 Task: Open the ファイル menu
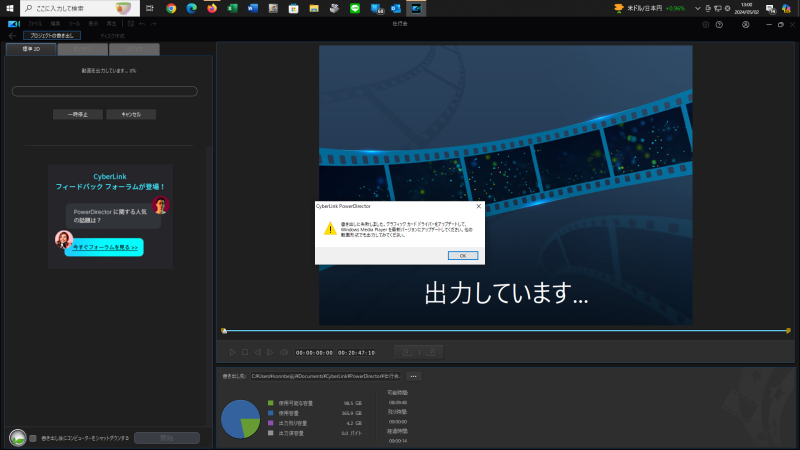[35, 24]
